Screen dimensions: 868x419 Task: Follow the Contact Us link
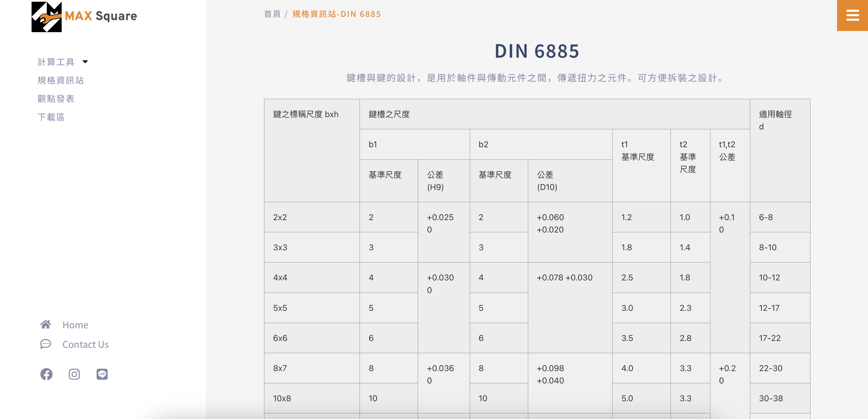85,344
